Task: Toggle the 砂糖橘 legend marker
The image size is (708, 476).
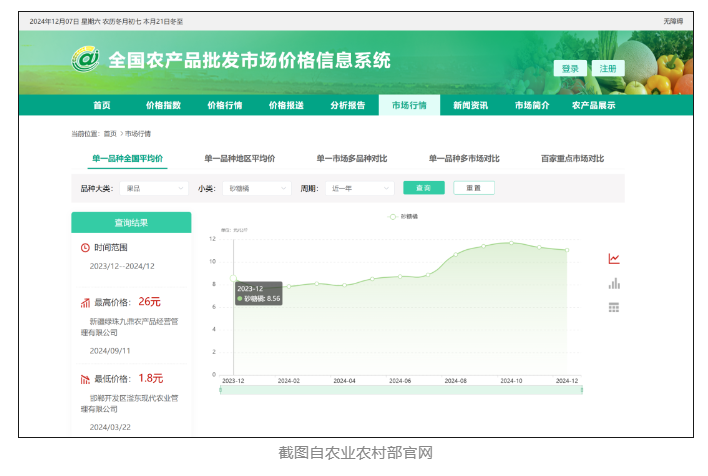Action: pos(393,216)
